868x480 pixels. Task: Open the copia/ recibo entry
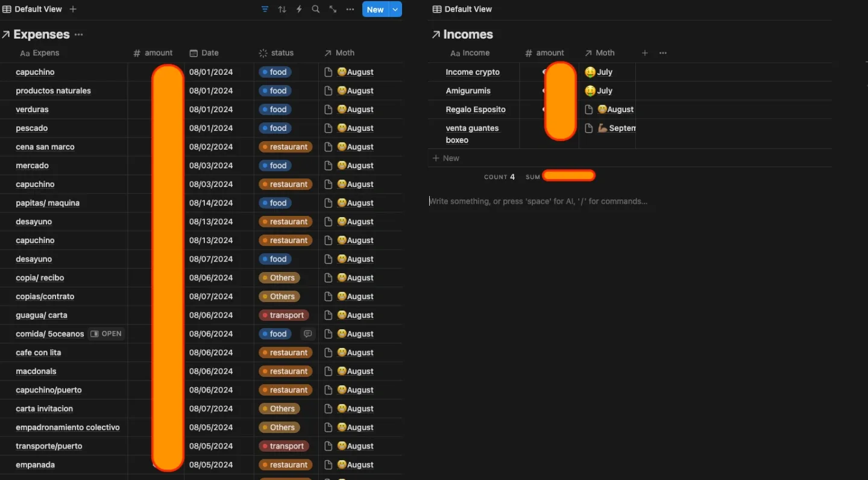(x=40, y=278)
